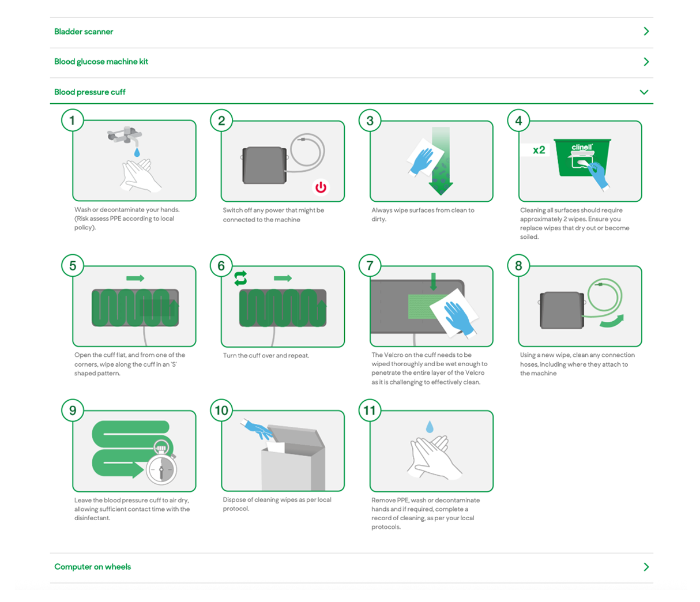Click the x2 label in step 4
This screenshot has width=700, height=602.
point(539,150)
